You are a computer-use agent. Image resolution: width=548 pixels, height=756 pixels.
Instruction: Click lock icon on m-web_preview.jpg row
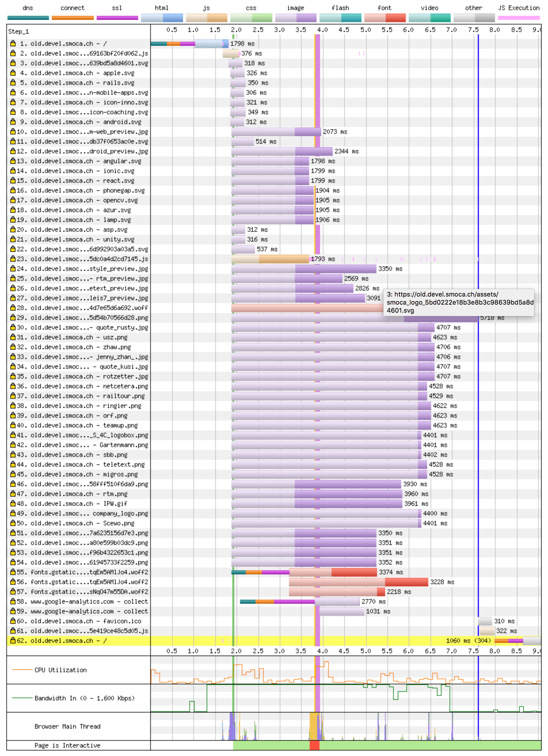[13, 131]
